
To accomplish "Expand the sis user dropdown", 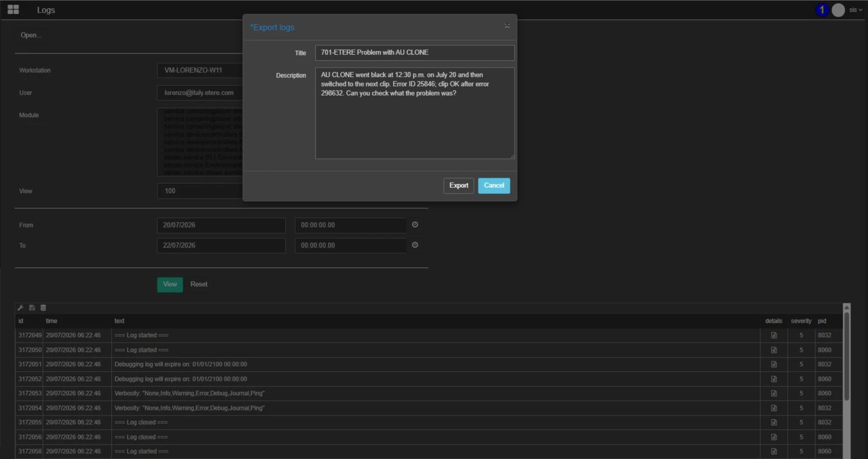I will 855,10.
